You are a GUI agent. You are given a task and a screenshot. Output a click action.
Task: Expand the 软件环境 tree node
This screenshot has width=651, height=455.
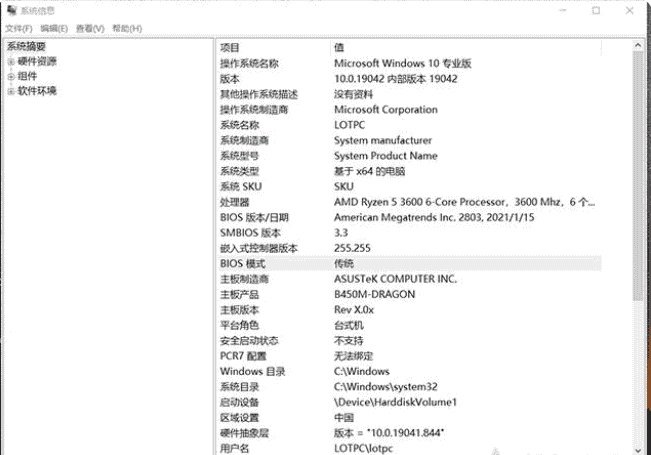coord(11,91)
